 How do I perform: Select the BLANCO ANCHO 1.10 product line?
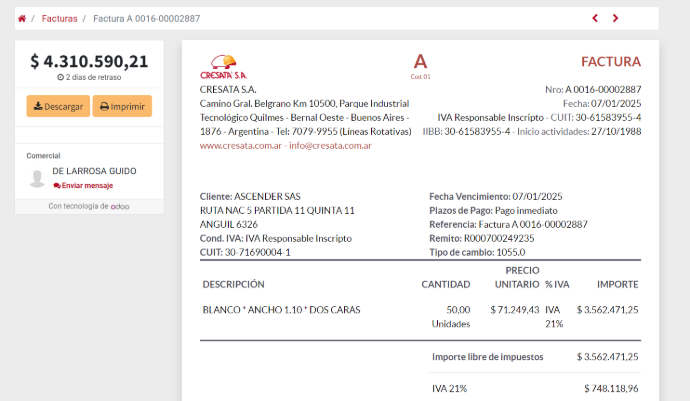coord(281,310)
